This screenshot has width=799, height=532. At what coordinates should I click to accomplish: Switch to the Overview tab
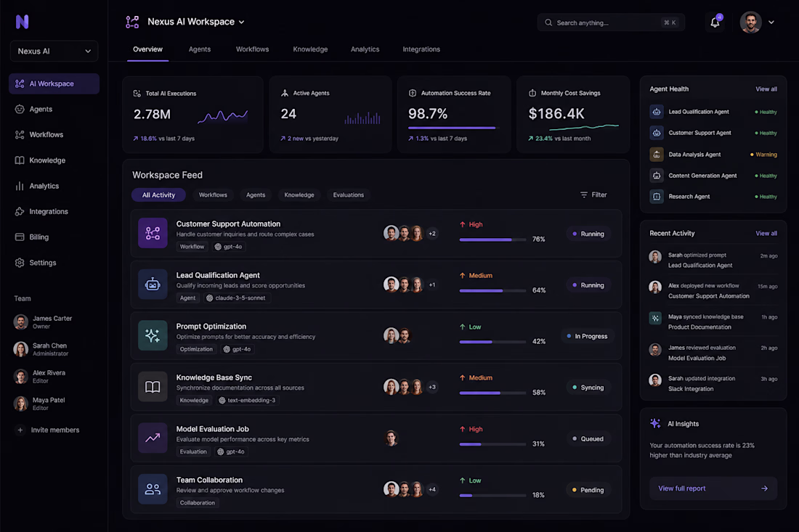(147, 49)
